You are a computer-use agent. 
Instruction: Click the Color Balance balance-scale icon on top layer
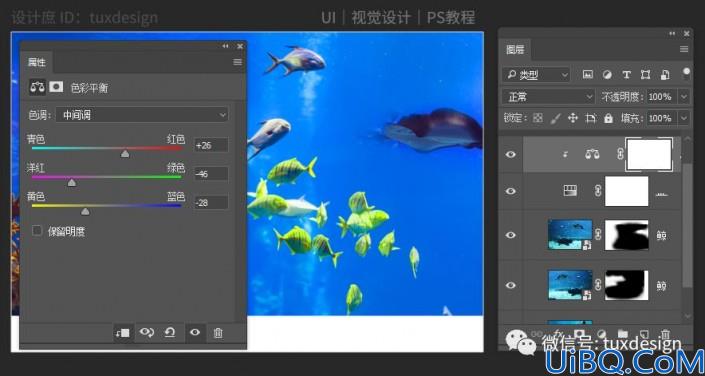(x=592, y=155)
